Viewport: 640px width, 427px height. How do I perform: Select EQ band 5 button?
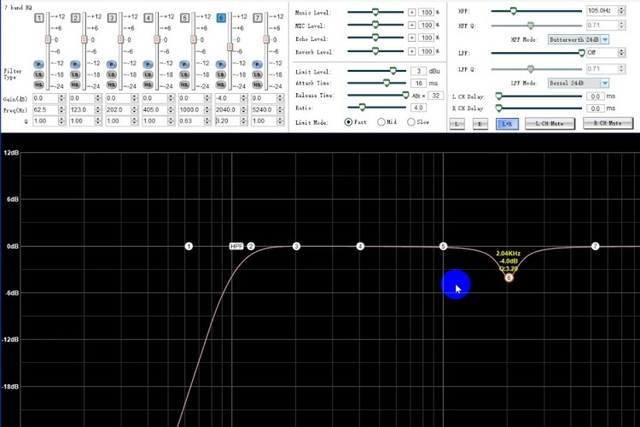click(x=184, y=18)
